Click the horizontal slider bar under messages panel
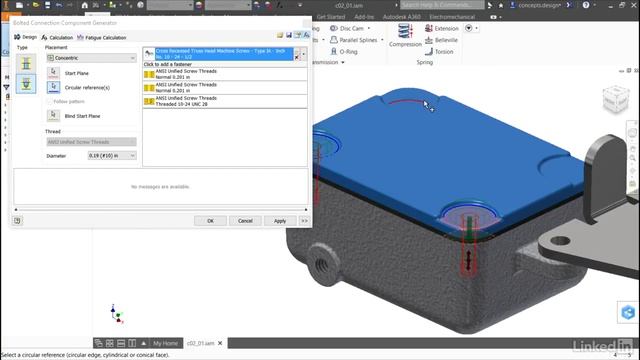640x360 pixels. click(x=161, y=209)
